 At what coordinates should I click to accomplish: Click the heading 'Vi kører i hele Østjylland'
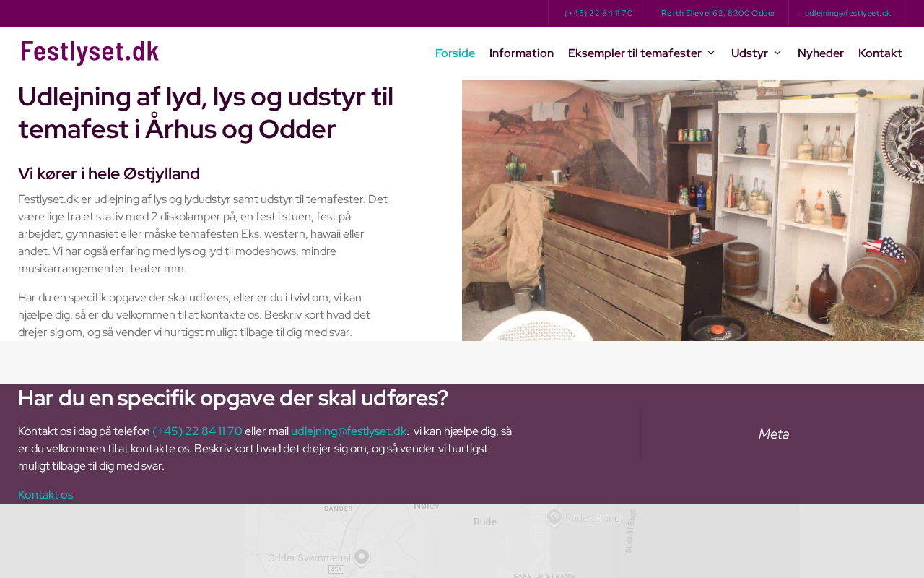pos(109,173)
